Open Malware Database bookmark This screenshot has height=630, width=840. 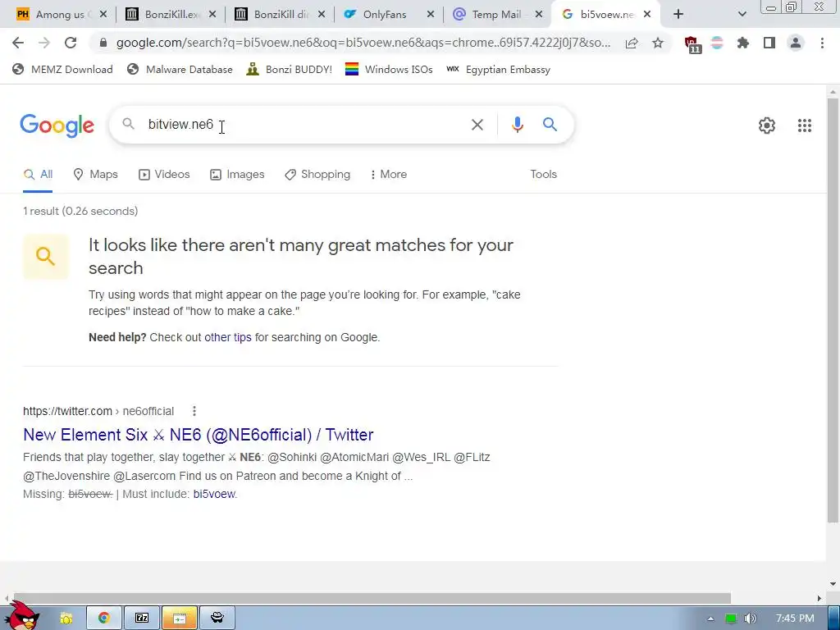[x=180, y=70]
